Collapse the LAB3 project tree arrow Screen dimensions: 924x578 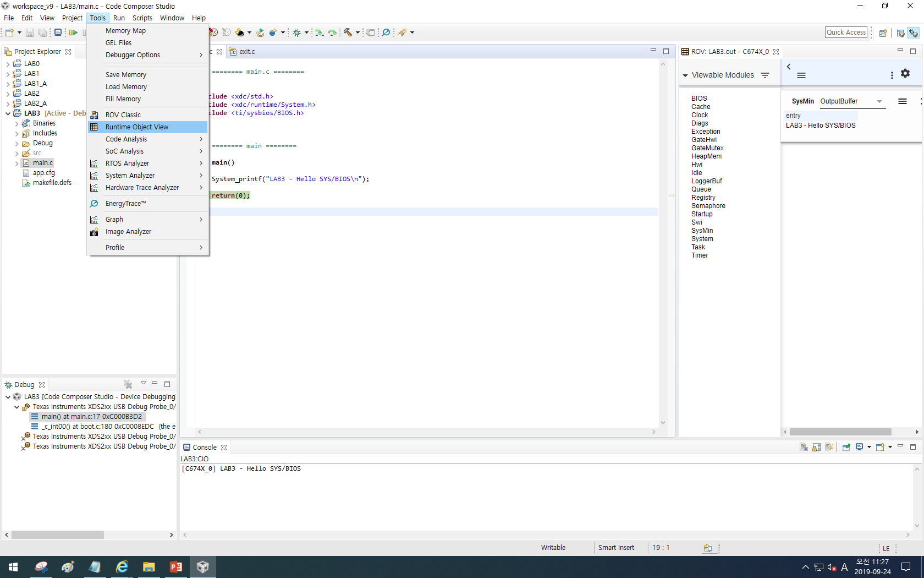point(8,113)
